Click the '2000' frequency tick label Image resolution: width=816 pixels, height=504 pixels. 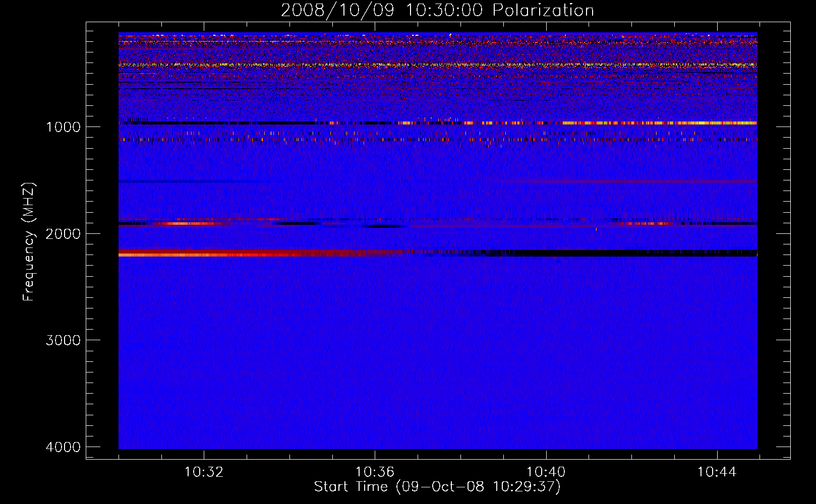63,234
